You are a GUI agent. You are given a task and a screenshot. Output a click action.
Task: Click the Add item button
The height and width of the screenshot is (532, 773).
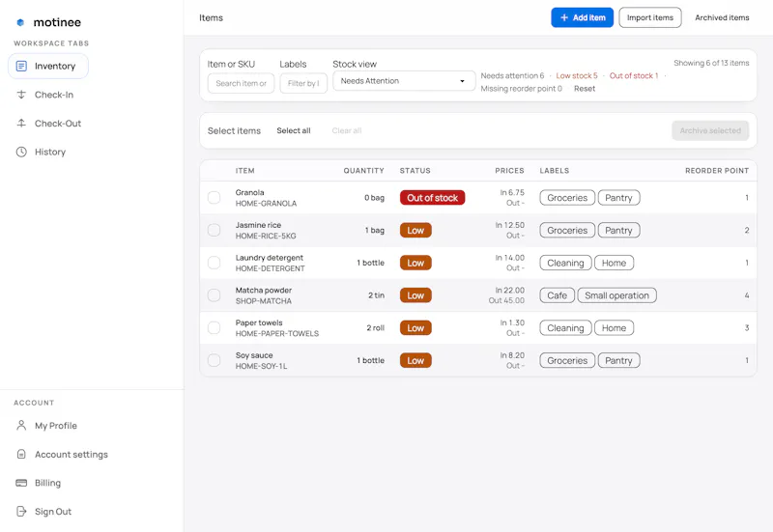(x=583, y=17)
